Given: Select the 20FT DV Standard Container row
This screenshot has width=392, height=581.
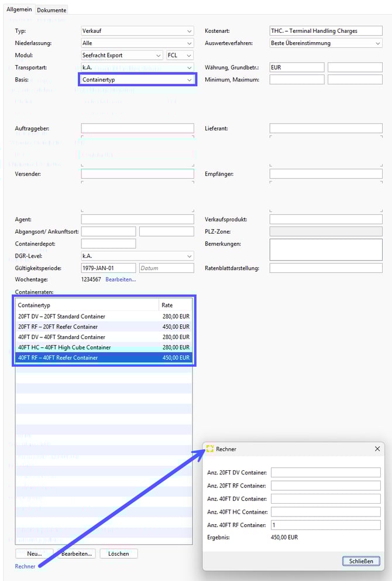Looking at the screenshot, I should pos(88,316).
